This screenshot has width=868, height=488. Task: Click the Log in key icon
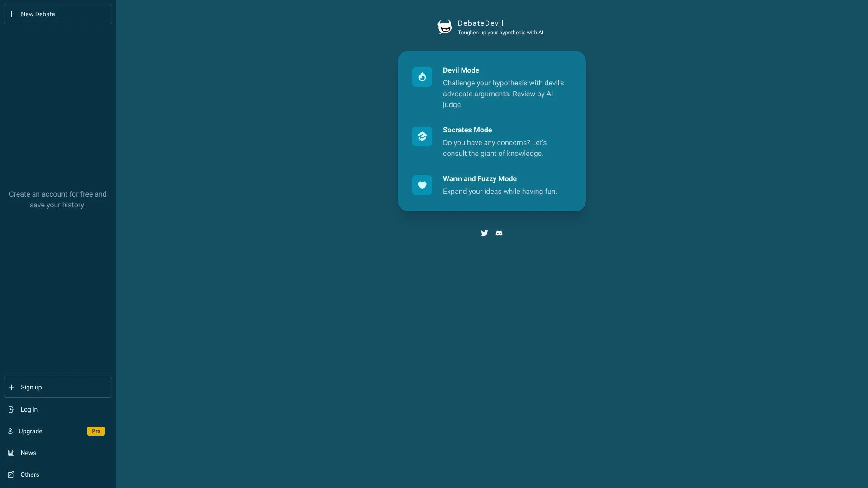[x=11, y=409]
